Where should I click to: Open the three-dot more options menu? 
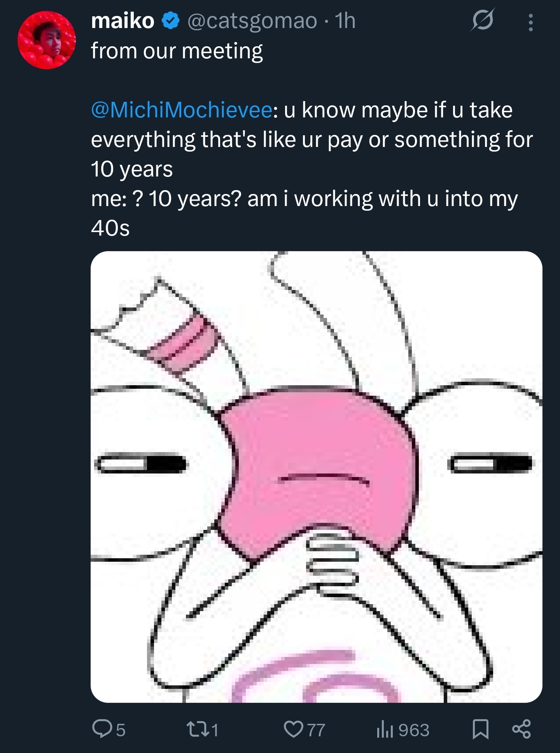(x=530, y=22)
